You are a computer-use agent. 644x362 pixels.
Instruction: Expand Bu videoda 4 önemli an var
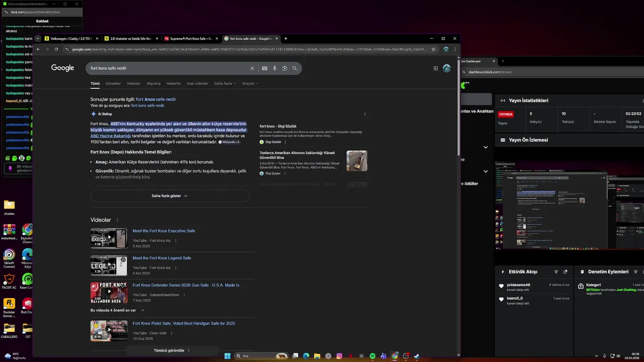pyautogui.click(x=117, y=310)
